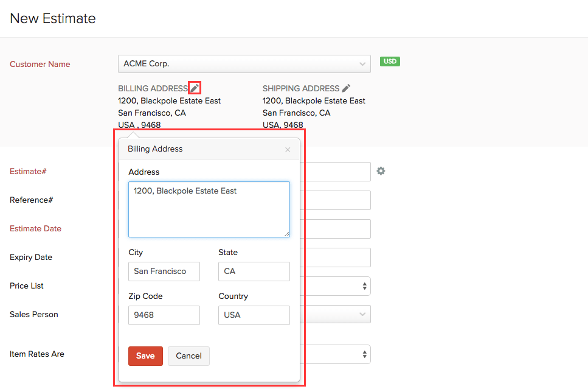Open the Sales Person dropdown
588x389 pixels.
362,315
